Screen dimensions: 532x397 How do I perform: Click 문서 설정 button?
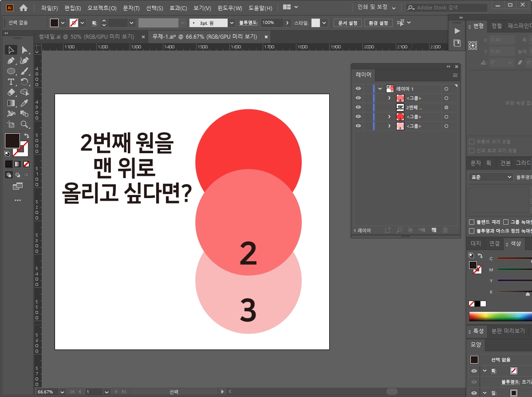click(x=348, y=23)
